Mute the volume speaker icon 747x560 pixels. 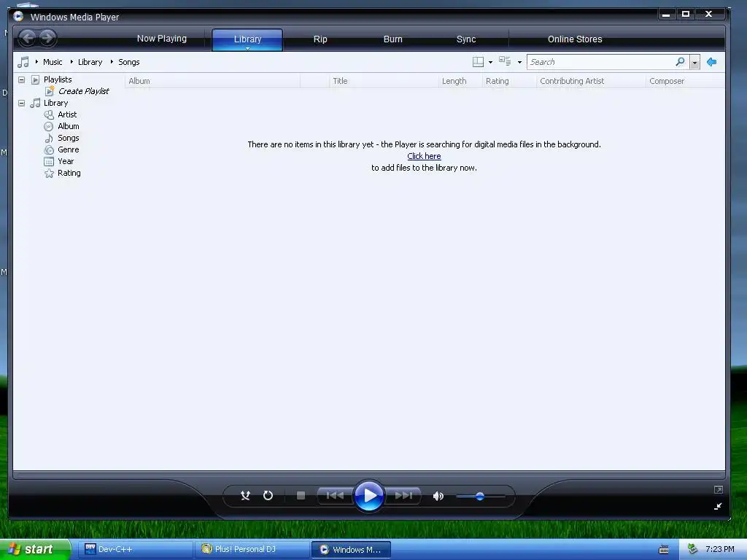(x=438, y=496)
